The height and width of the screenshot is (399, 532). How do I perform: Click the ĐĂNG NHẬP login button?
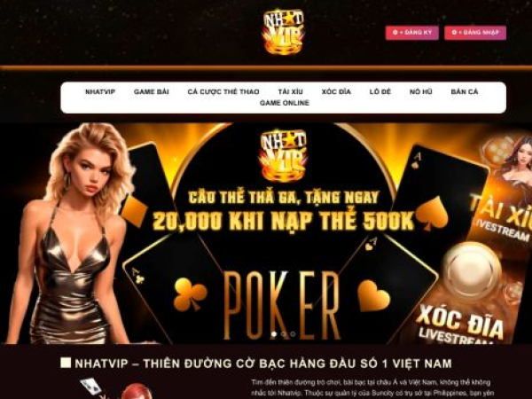coord(475,33)
